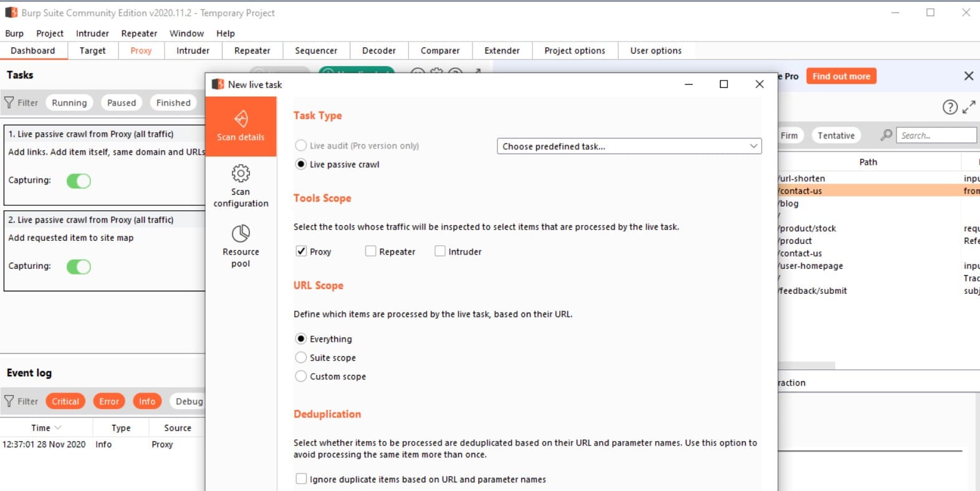The image size is (980, 491).
Task: Click the Tasks Filter funnel icon
Action: (9, 102)
